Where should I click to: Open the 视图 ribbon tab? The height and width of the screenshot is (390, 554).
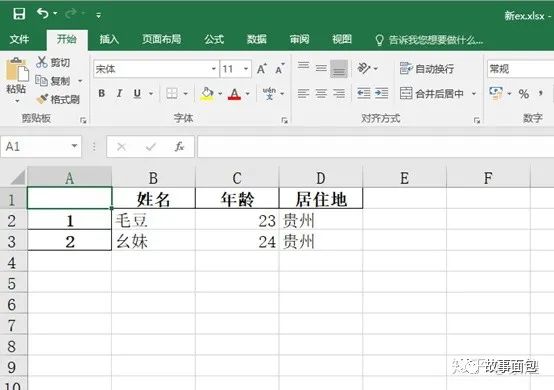click(x=342, y=39)
